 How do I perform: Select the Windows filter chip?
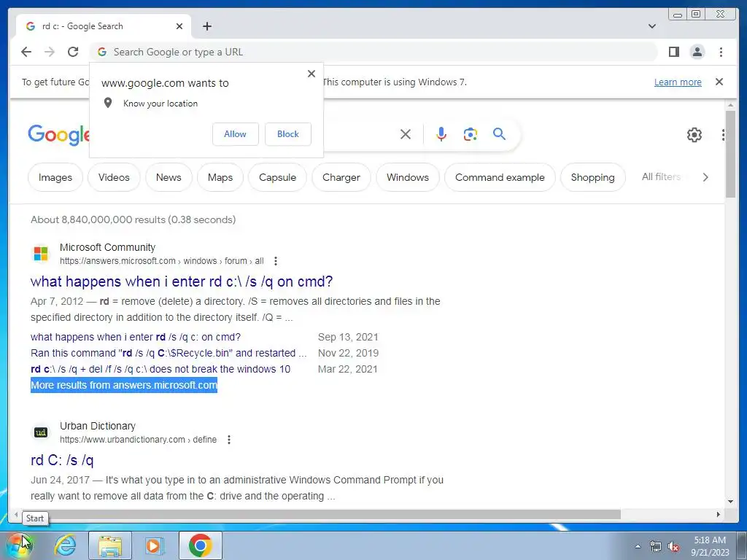407,178
